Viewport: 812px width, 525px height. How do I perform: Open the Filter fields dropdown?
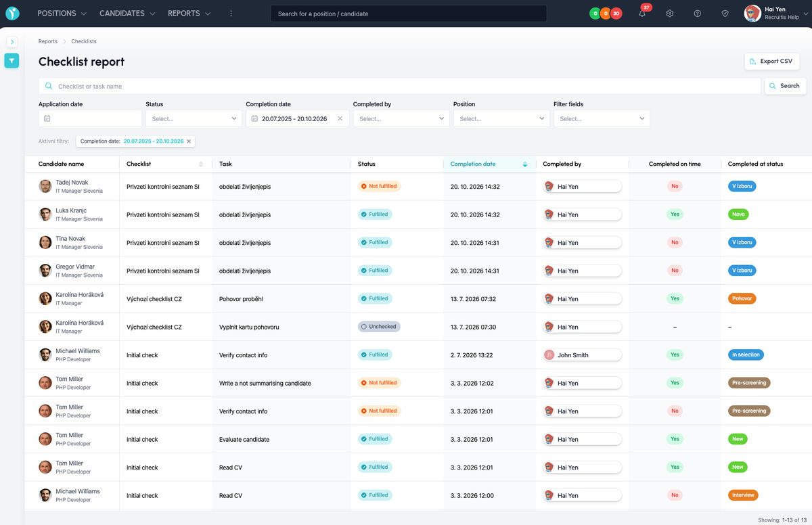602,118
